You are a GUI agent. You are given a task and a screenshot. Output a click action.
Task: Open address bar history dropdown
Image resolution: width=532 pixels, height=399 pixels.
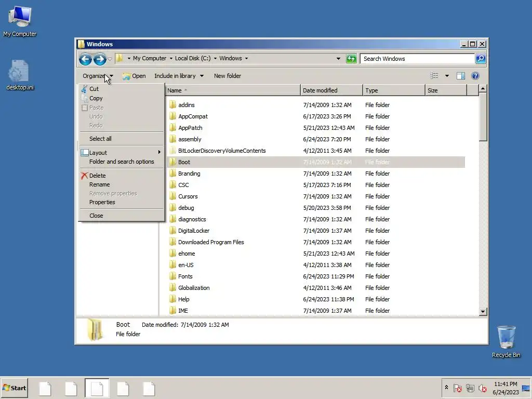[x=338, y=59]
